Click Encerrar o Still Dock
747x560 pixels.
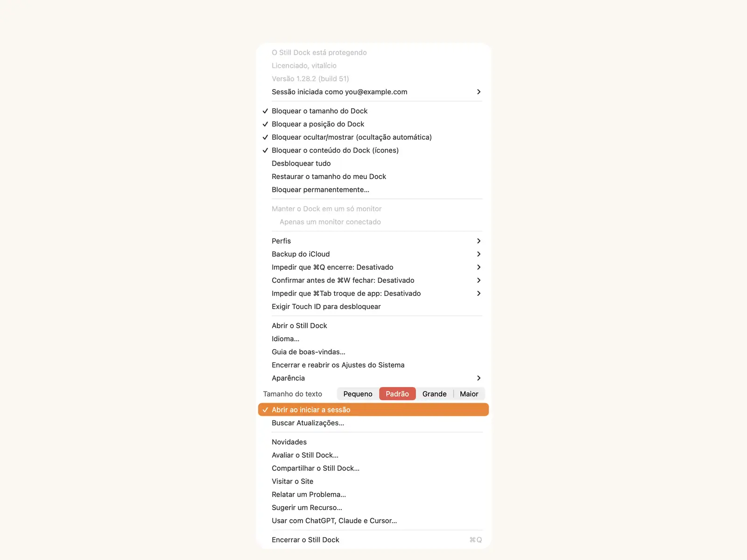coord(373,539)
